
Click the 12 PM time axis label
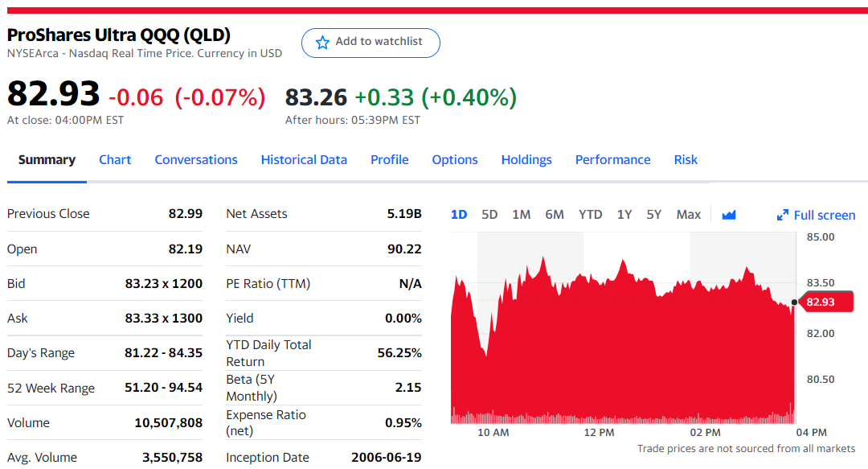599,433
